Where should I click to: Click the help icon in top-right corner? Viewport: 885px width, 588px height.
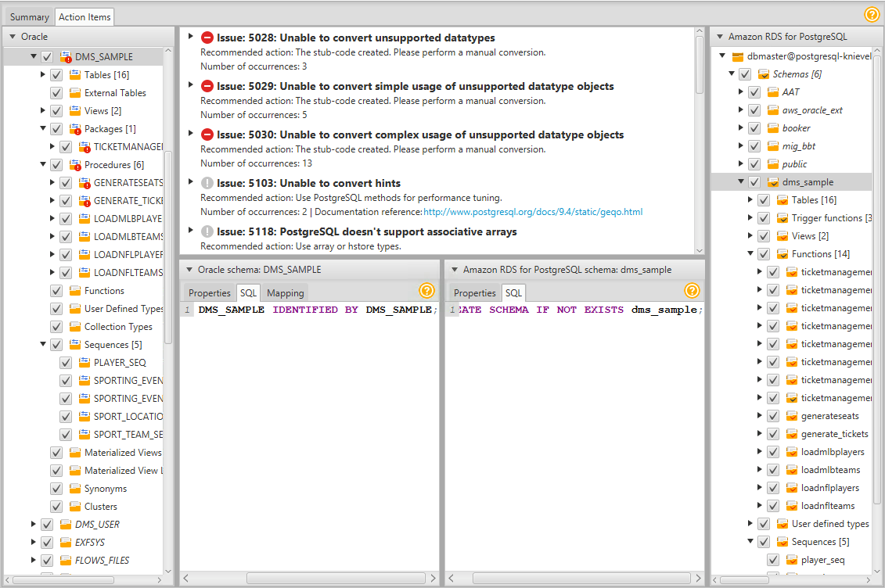pos(872,15)
